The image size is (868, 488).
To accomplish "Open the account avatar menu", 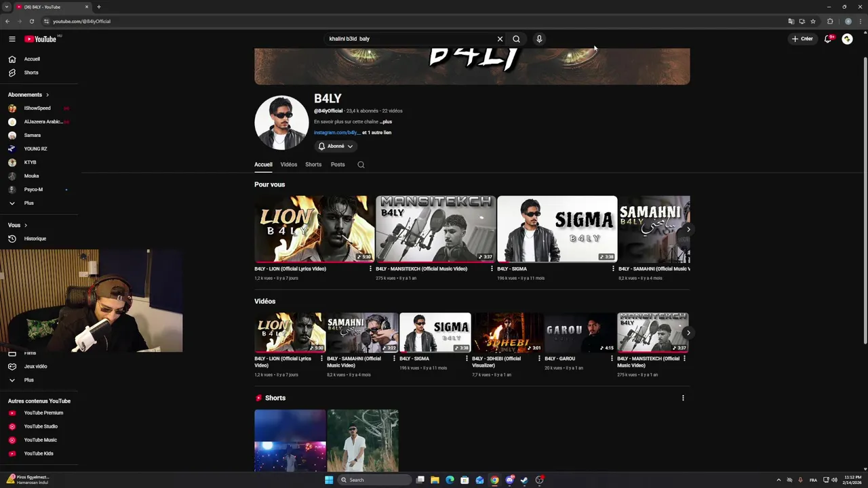I will (847, 39).
